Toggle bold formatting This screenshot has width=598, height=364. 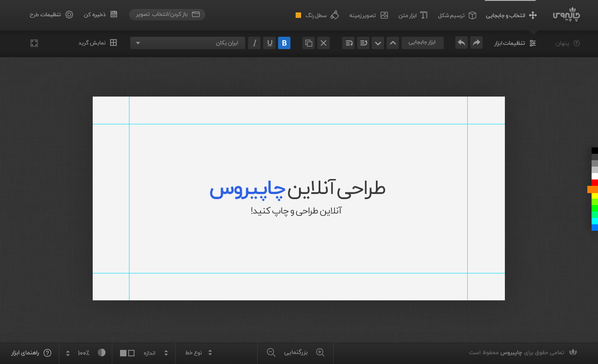[x=284, y=43]
